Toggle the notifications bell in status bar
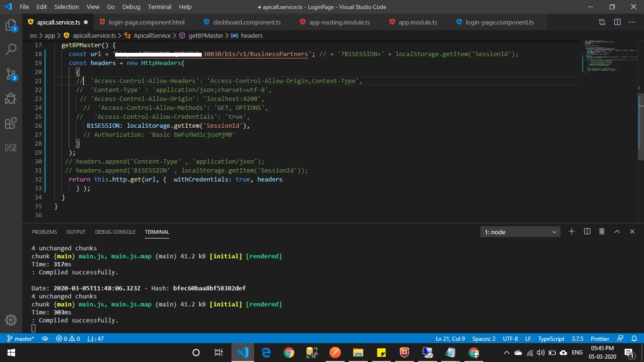644x362 pixels. point(634,338)
